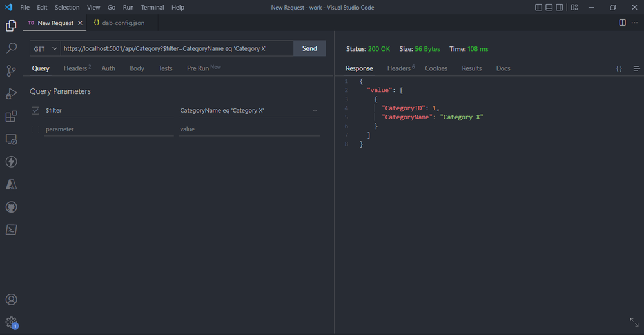Expand the $filter value chevron
This screenshot has height=335, width=644.
(315, 110)
